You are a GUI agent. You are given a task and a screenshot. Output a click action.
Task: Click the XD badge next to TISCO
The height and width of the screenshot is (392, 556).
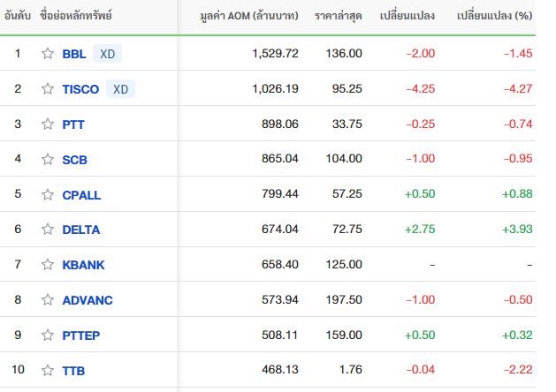click(x=120, y=89)
